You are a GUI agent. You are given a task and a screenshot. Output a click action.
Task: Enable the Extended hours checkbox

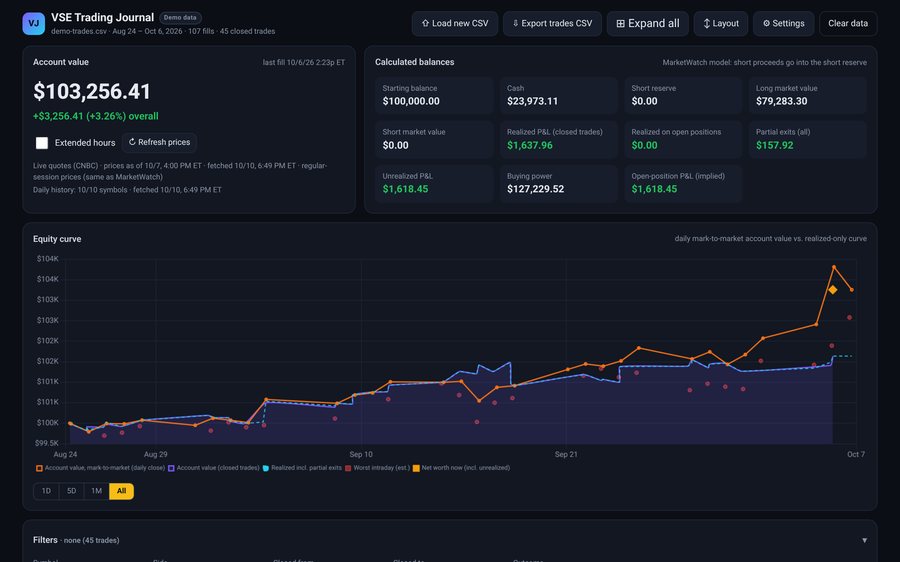(42, 143)
